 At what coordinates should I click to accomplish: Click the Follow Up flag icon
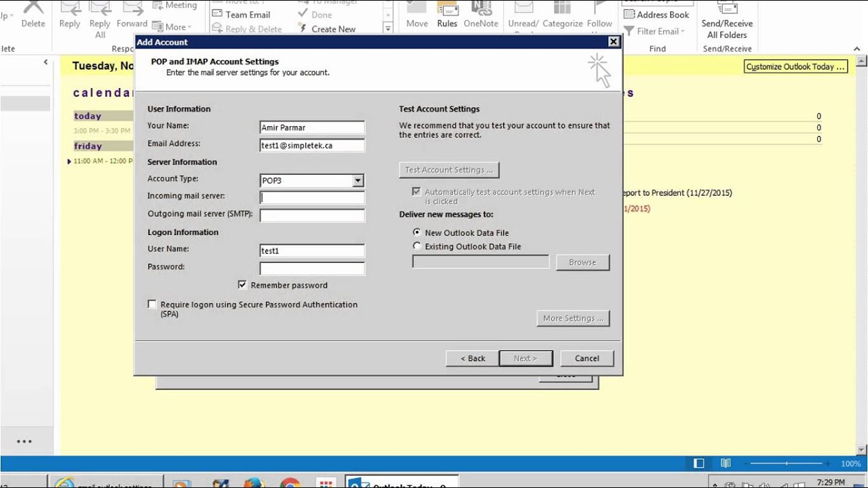pyautogui.click(x=599, y=18)
